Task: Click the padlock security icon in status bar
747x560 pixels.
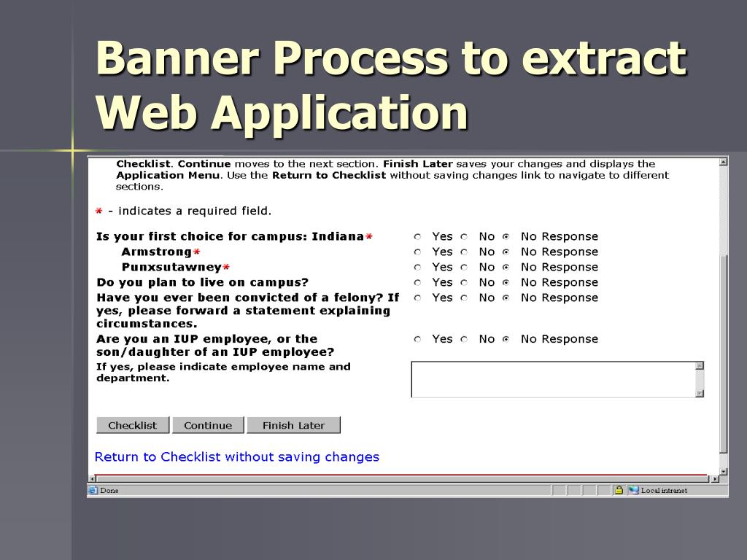Action: click(x=619, y=489)
